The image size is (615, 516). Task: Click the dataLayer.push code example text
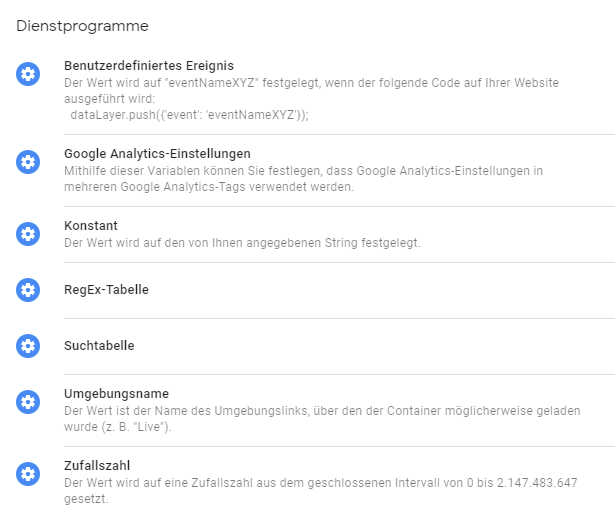point(189,115)
